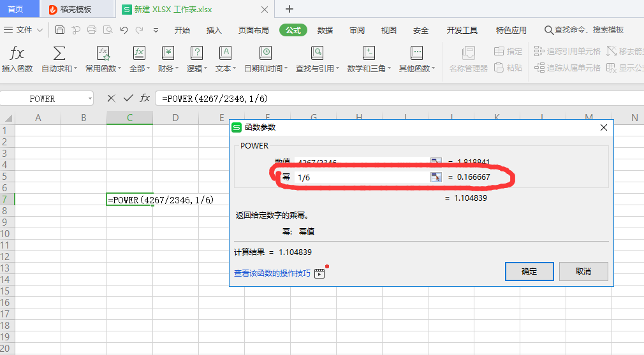
Task: Click the 幂 input field containing 1/6
Action: click(x=360, y=177)
